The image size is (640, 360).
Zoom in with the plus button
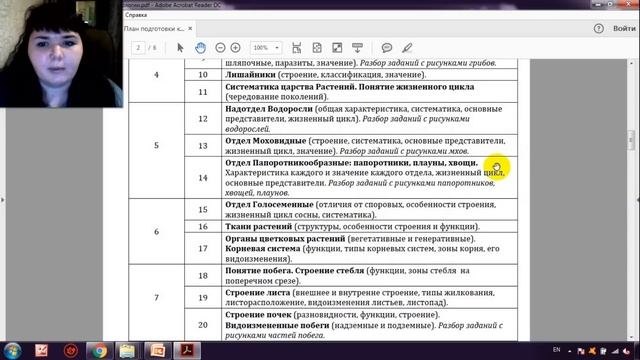236,48
